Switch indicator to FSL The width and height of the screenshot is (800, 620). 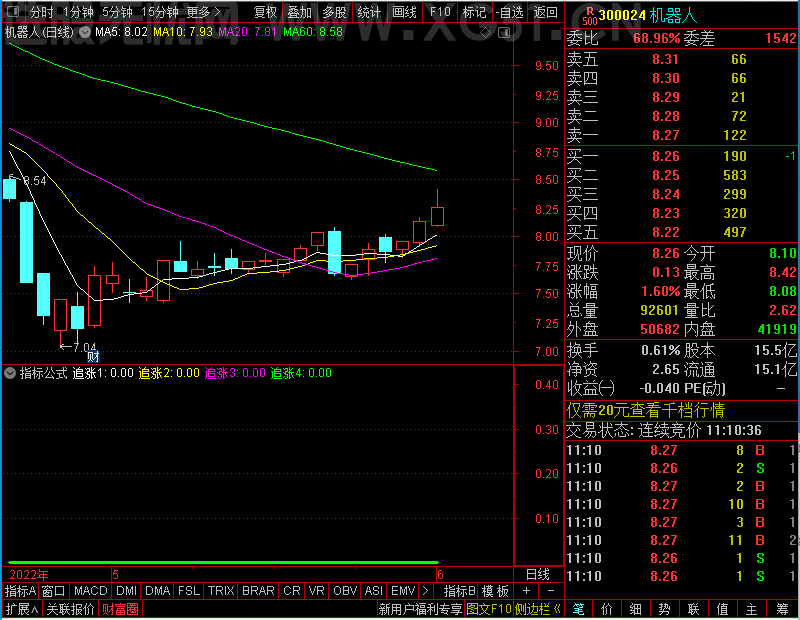pyautogui.click(x=189, y=591)
